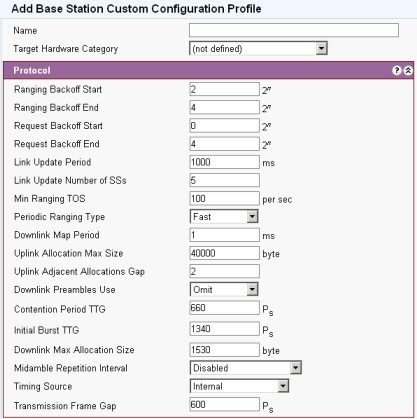
Task: Focus the Initial Burst TTG field
Action: (224, 329)
